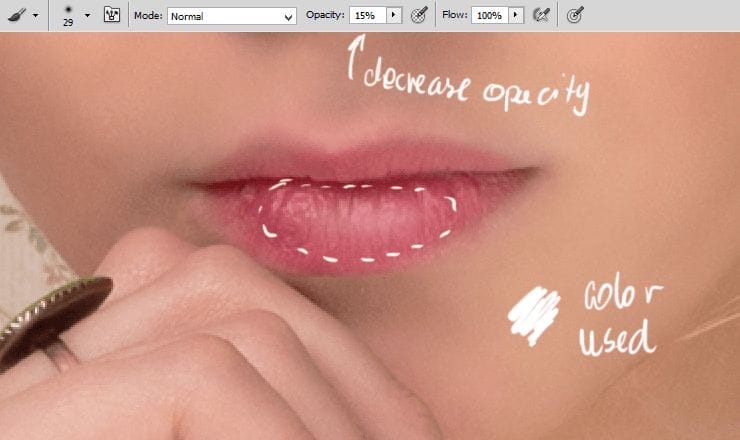Viewport: 740px width, 440px height.
Task: Toggle pressure for opacity icon
Action: pos(420,16)
